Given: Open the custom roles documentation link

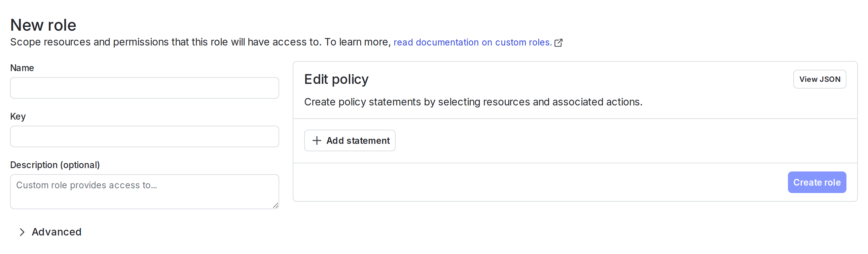Looking at the screenshot, I should click(x=472, y=42).
